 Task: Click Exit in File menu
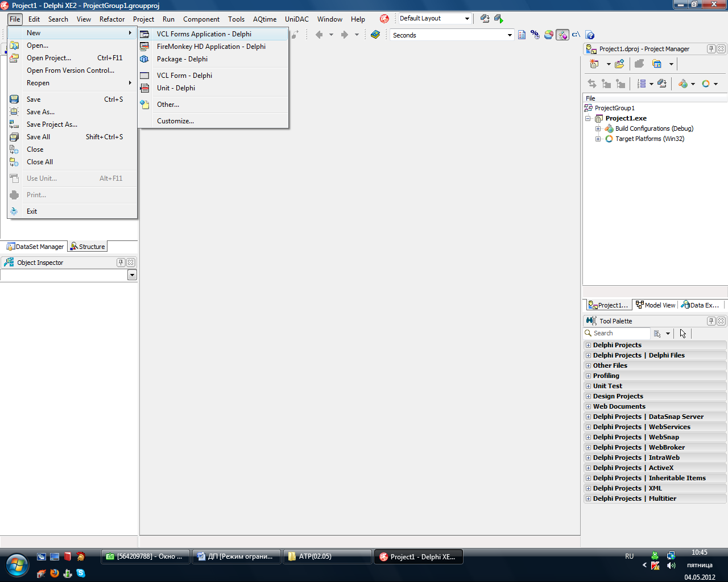(72, 211)
